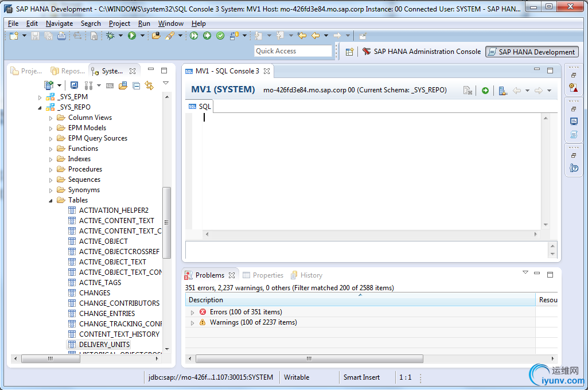588x390 pixels.
Task: Open the dropdown next to New wizard icon
Action: 24,36
